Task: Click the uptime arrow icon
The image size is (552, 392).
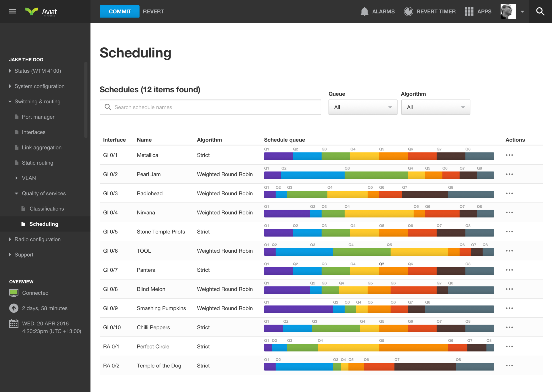Action: (14, 308)
